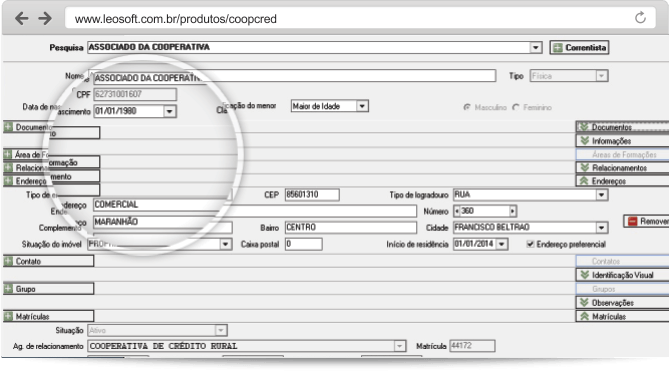
Task: Click the Contatos tab
Action: [623, 261]
